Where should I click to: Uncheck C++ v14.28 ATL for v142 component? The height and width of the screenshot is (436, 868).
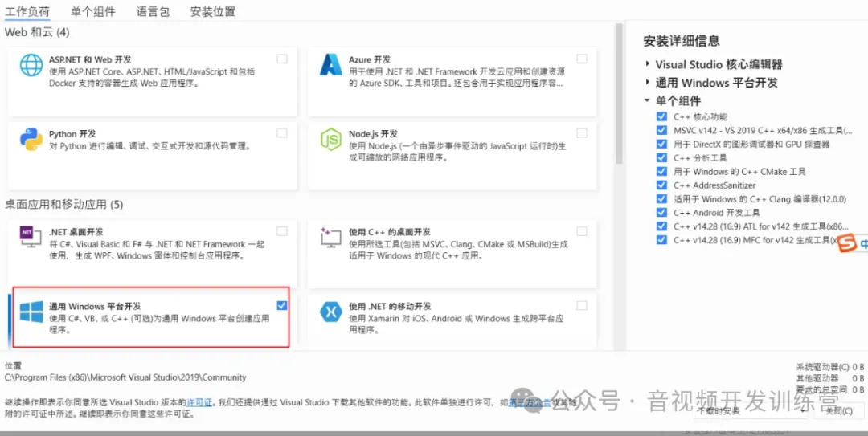pos(661,226)
